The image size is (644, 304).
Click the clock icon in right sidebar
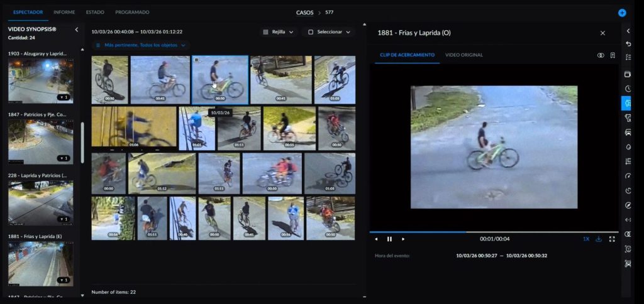pyautogui.click(x=628, y=89)
